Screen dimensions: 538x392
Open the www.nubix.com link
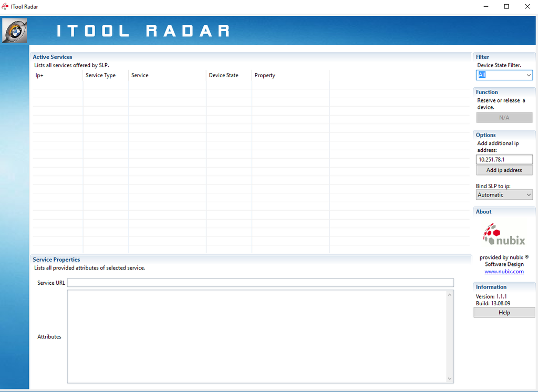tap(504, 272)
